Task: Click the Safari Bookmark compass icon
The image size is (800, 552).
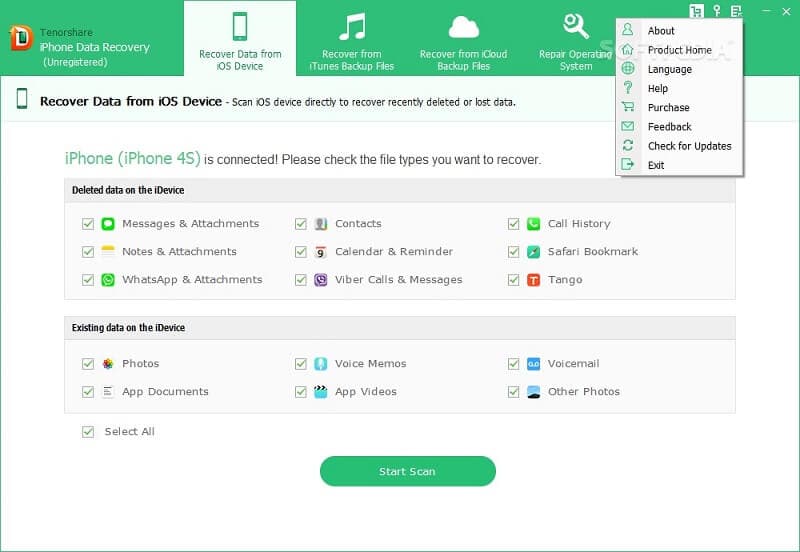Action: click(534, 252)
